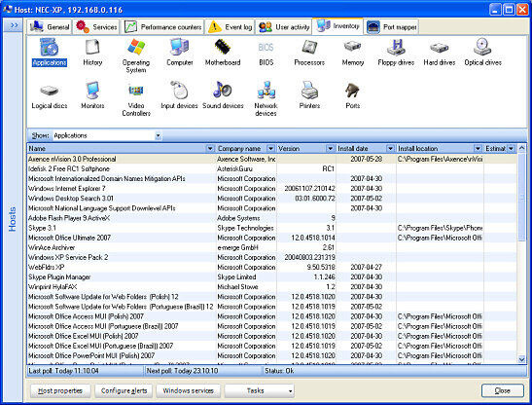The image size is (532, 405).
Task: Select the Windows XP Service Pack 2 row
Action: point(271,258)
